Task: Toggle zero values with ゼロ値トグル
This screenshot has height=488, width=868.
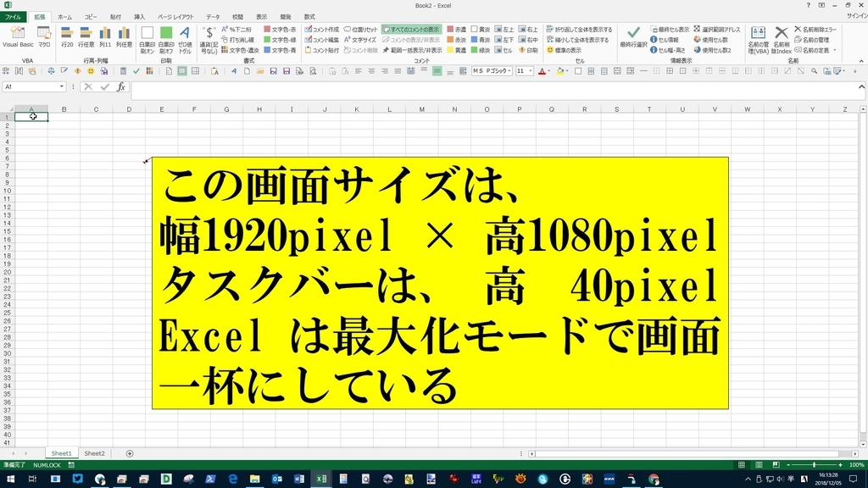Action: (185, 40)
